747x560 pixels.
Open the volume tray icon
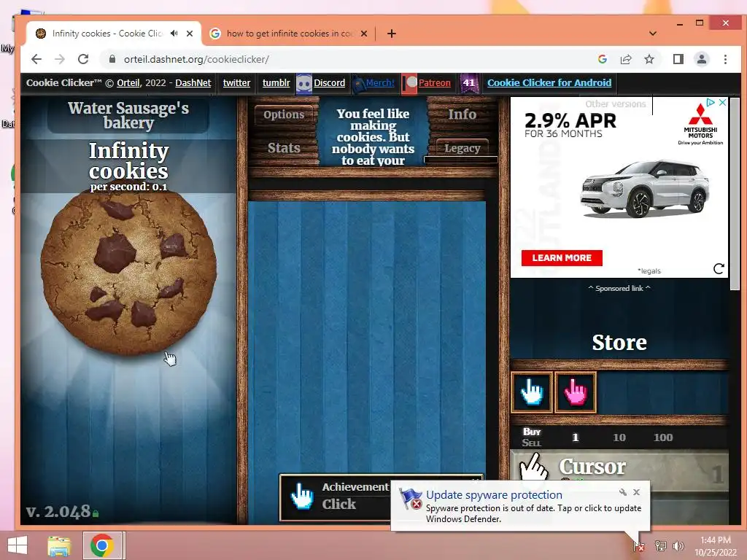coord(678,545)
